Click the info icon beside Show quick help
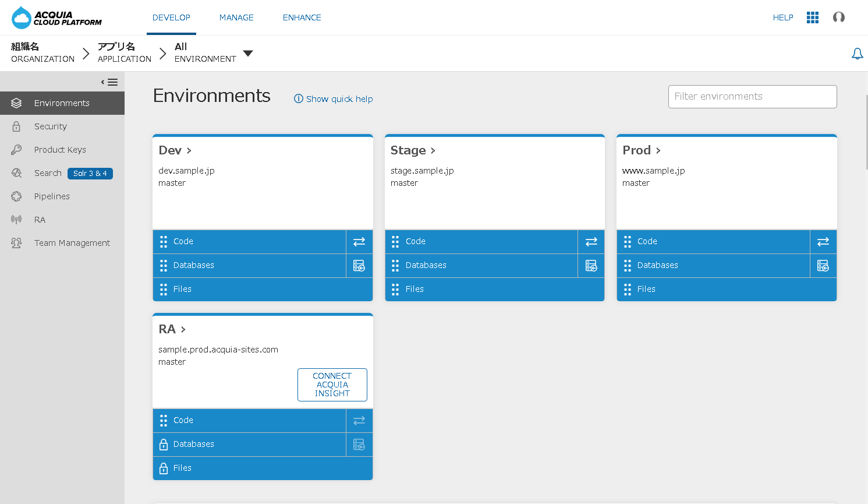This screenshot has width=868, height=504. point(299,98)
